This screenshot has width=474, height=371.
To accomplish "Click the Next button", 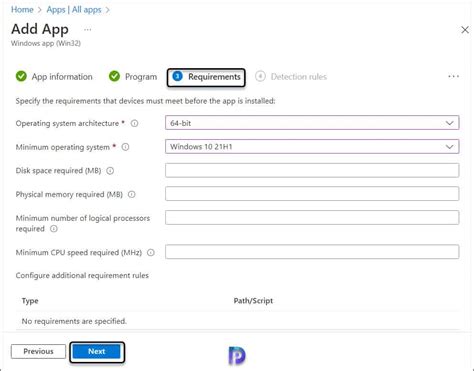I will coord(97,351).
